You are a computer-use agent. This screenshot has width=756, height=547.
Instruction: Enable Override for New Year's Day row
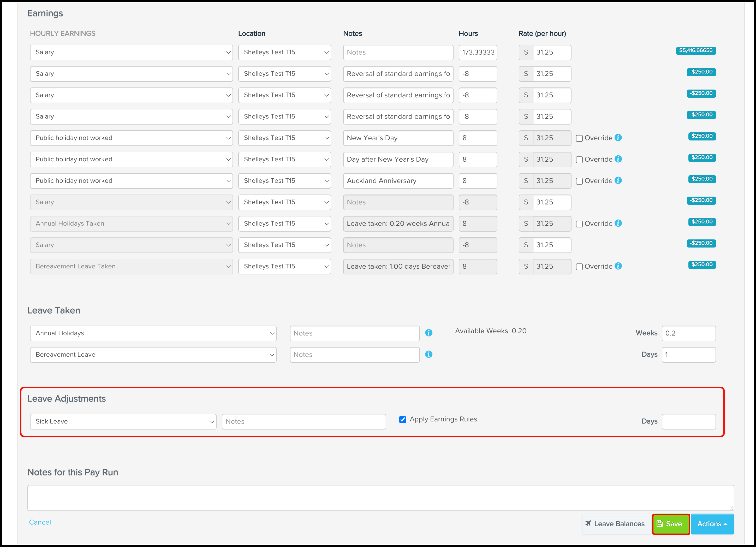[579, 138]
